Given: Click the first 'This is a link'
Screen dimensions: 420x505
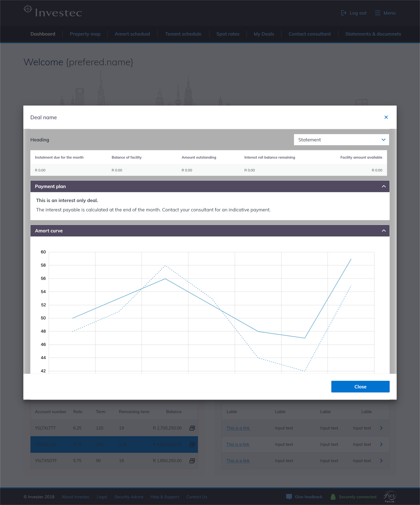Looking at the screenshot, I should [x=238, y=428].
